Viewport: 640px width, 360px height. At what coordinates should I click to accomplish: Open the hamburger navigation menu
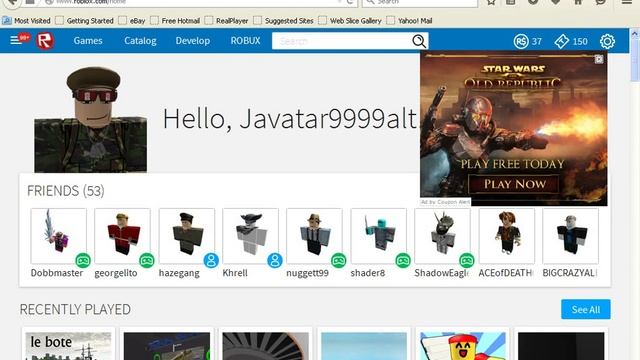click(x=16, y=40)
